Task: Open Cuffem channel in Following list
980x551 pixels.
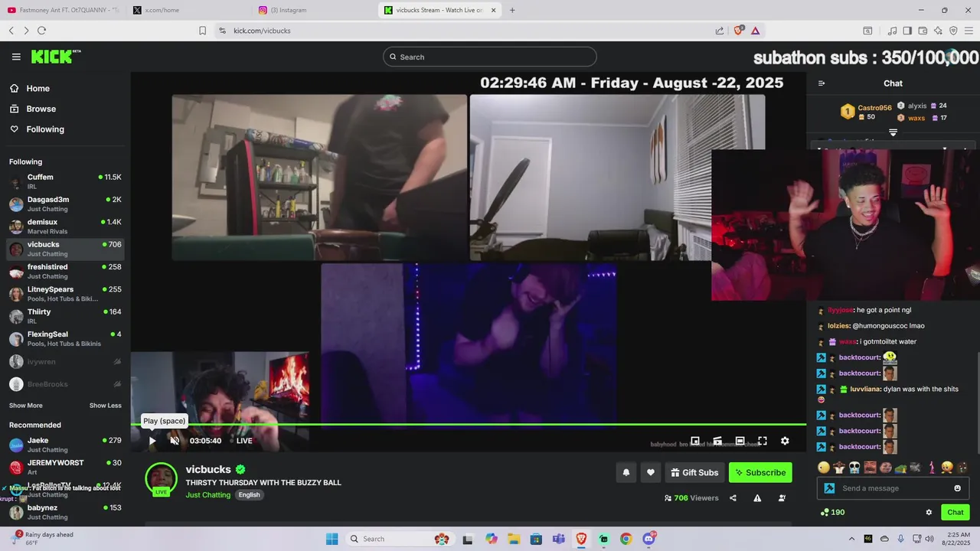Action: tap(65, 181)
